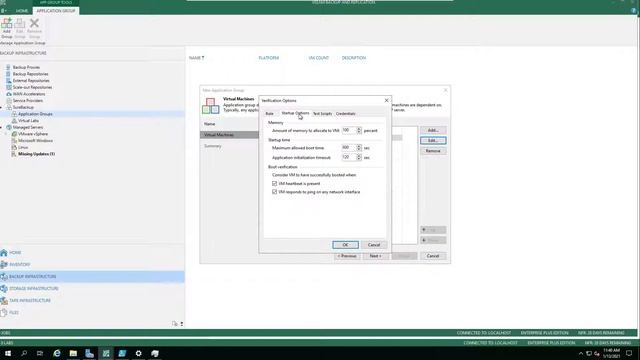The width and height of the screenshot is (640, 360).
Task: Open the main application menu button
Action: 4,11
